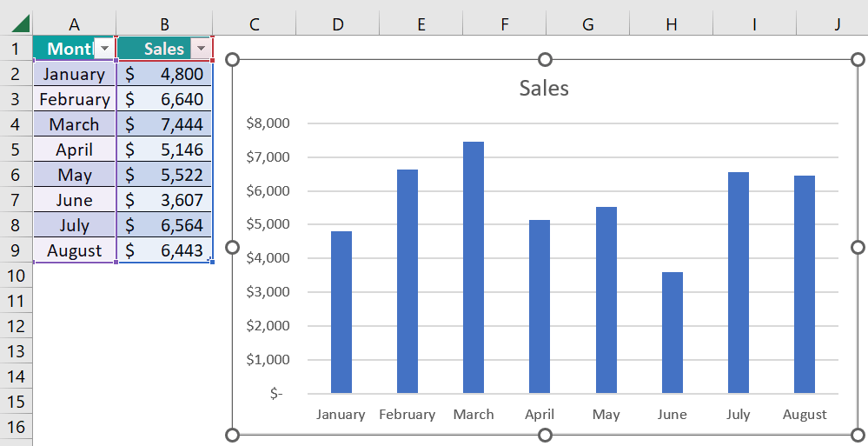Image resolution: width=868 pixels, height=446 pixels.
Task: Click the chart's bottom-left resize handle
Action: click(232, 435)
